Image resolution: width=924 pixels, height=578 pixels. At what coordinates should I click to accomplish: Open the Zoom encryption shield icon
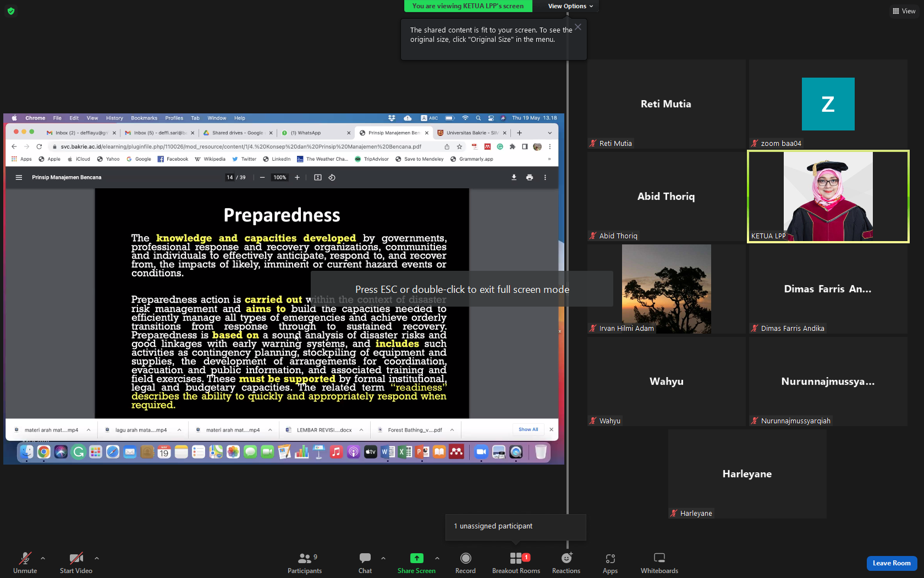click(x=11, y=11)
